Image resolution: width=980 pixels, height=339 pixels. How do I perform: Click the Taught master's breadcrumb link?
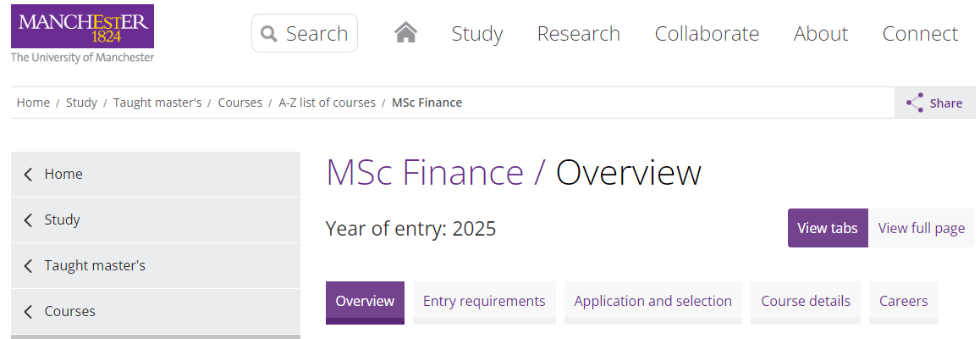[157, 103]
